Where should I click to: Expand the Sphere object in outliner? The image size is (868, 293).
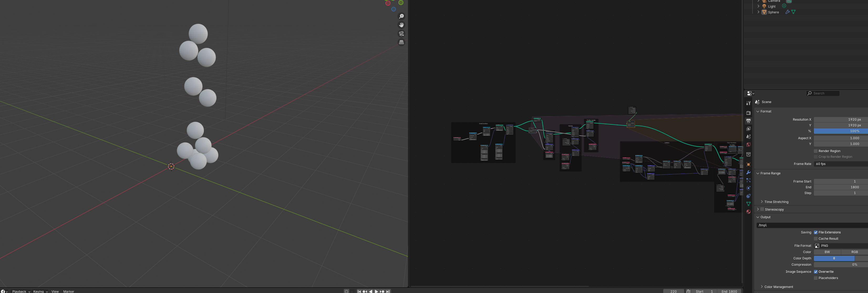point(758,12)
